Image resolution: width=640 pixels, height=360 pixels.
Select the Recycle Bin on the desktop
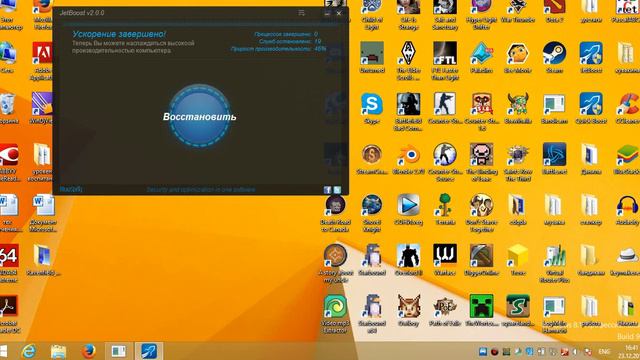[x=8, y=108]
